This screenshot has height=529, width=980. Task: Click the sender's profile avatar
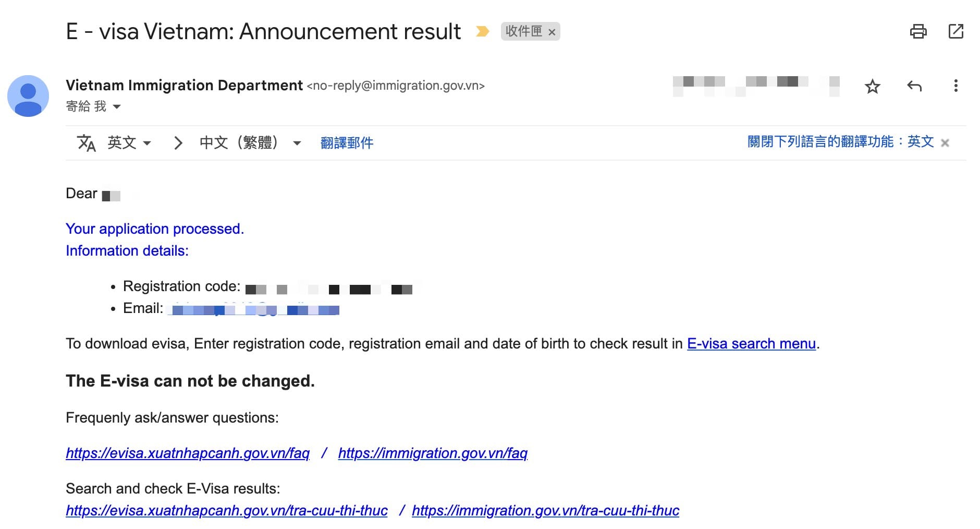pyautogui.click(x=28, y=96)
